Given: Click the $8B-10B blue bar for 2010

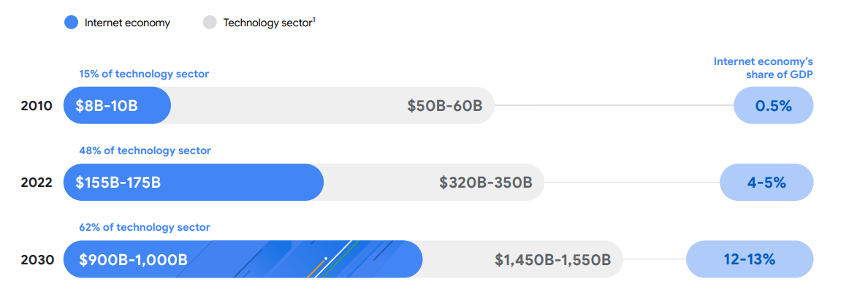Looking at the screenshot, I should tap(118, 105).
